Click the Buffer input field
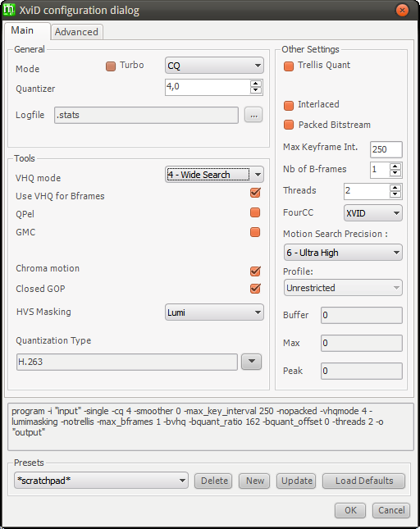This screenshot has height=529, width=420. coord(362,316)
